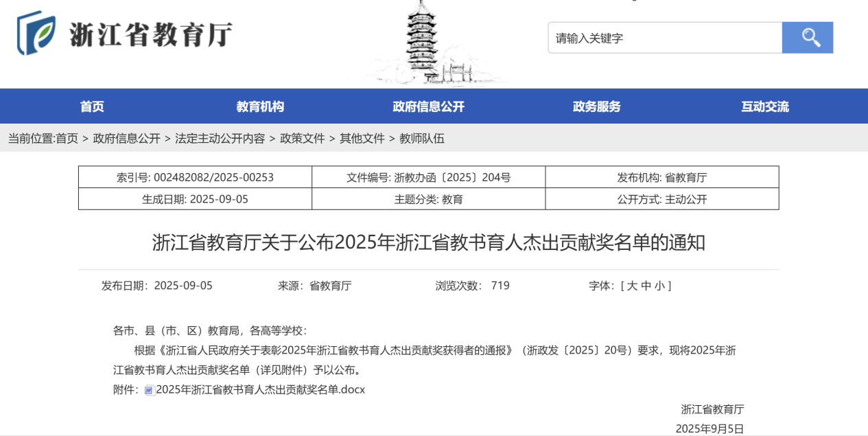Set font size to 中
The width and height of the screenshot is (868, 436).
click(646, 286)
